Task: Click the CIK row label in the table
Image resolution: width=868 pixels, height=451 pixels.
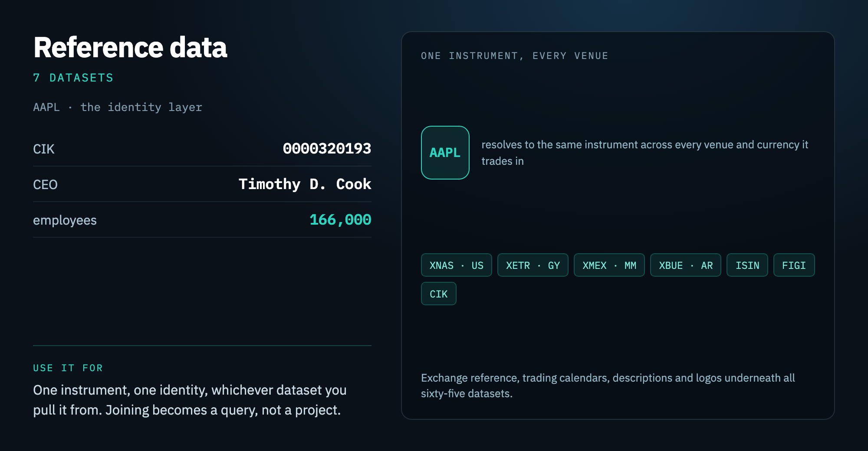Action: click(x=44, y=149)
